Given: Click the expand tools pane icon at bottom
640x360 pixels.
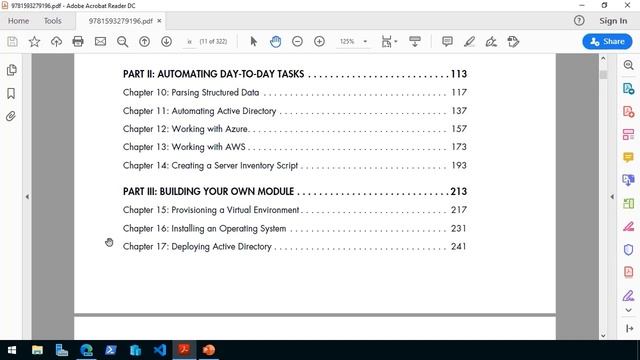Looking at the screenshot, I should pyautogui.click(x=629, y=328).
